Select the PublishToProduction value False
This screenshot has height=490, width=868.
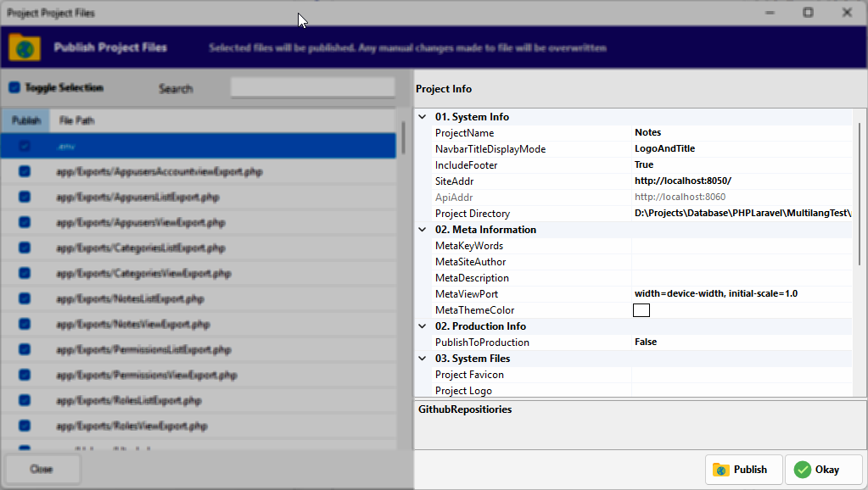click(646, 342)
